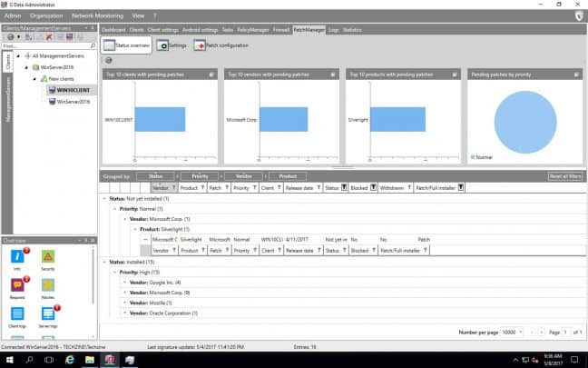Open the Info overview icon
Image resolution: width=588 pixels, height=368 pixels.
point(17,257)
